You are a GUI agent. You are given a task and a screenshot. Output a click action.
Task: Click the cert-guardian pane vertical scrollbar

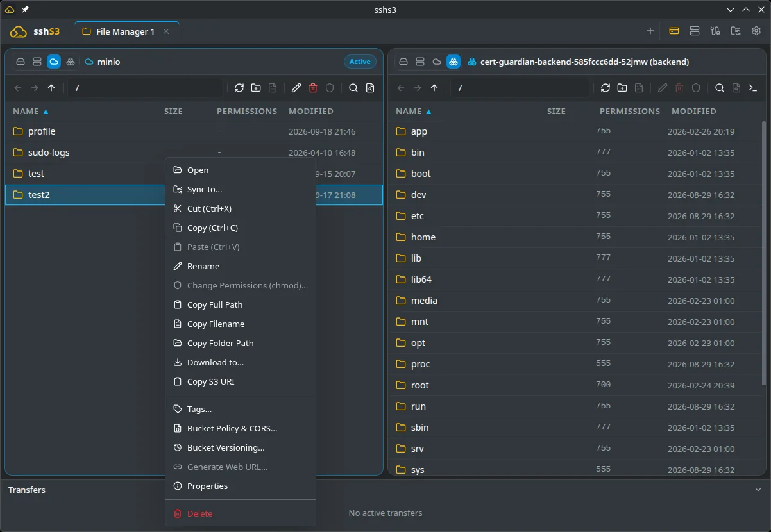coord(763,253)
